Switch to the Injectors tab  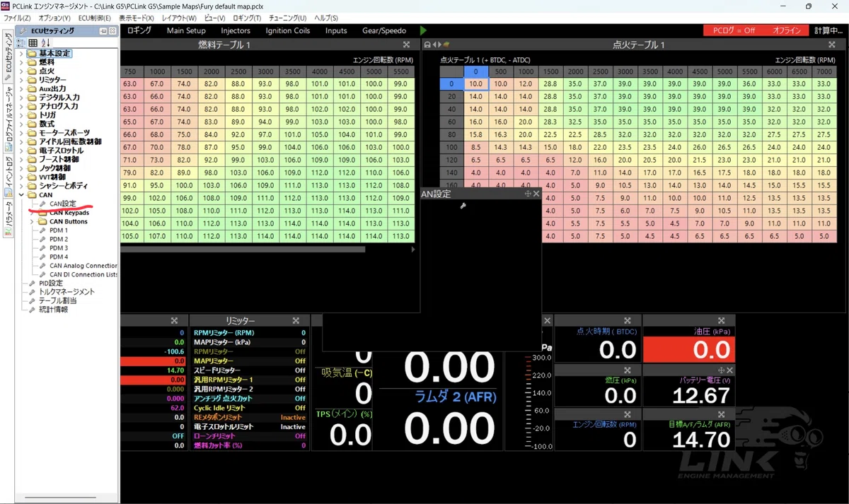[236, 30]
